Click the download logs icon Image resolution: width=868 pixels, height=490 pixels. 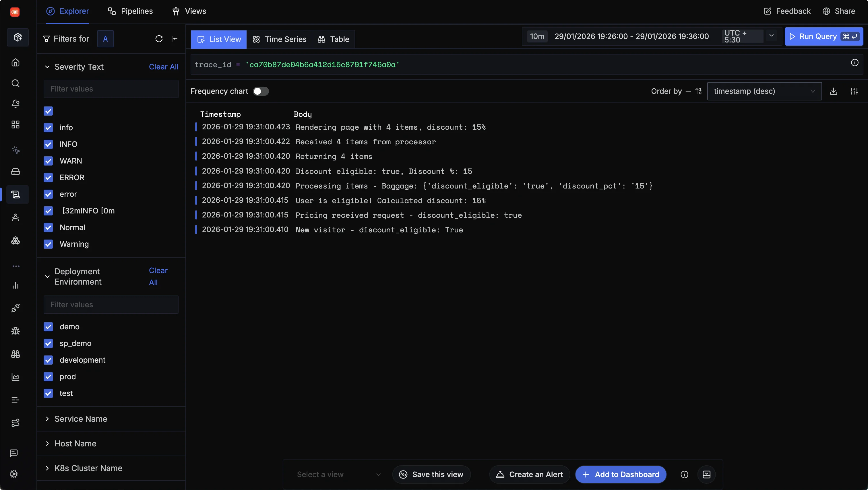833,91
